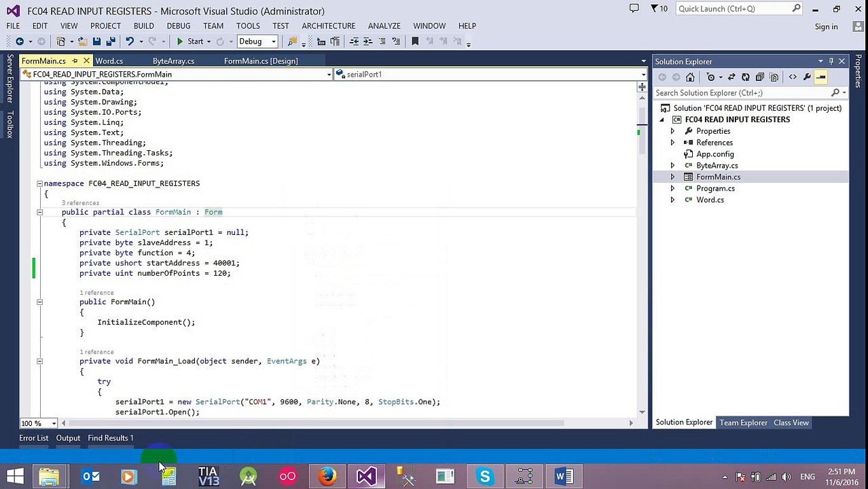Open the ARCHITECTURE menu

click(x=329, y=26)
